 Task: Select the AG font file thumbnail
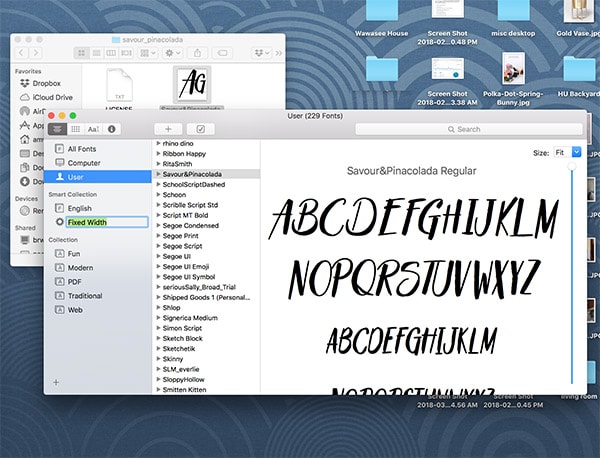click(x=192, y=84)
